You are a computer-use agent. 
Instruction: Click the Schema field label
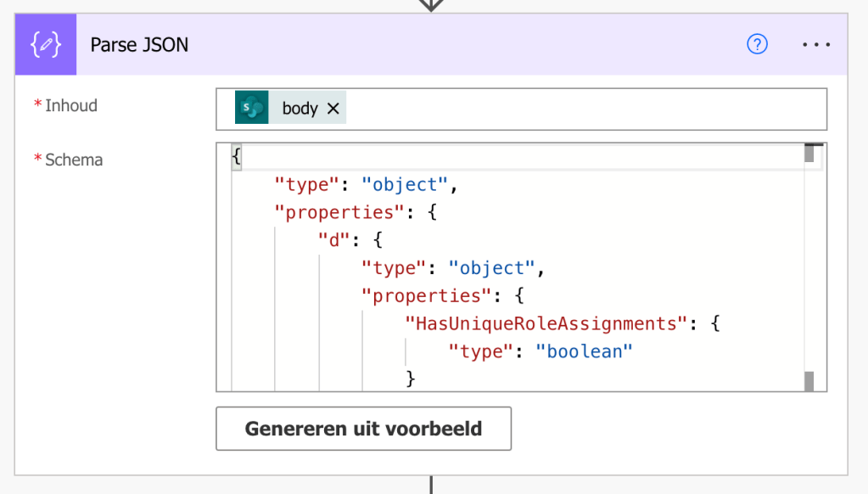(x=74, y=160)
